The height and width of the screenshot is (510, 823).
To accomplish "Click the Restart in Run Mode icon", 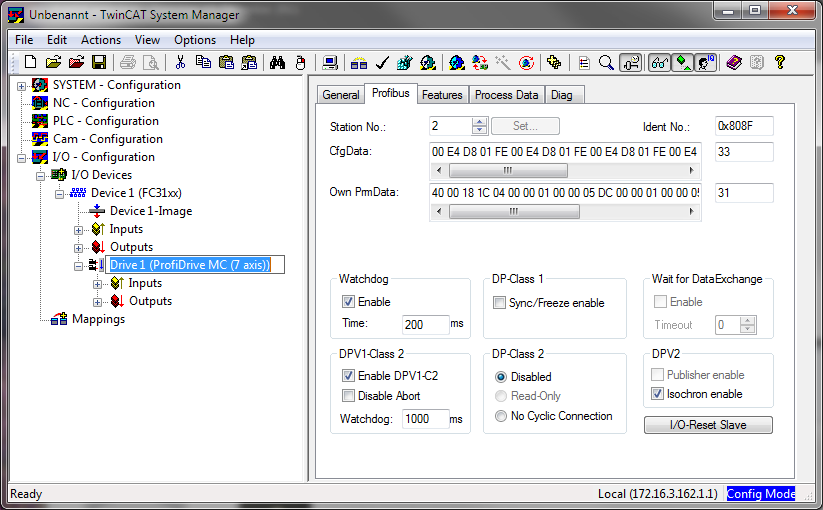I will (x=427, y=62).
